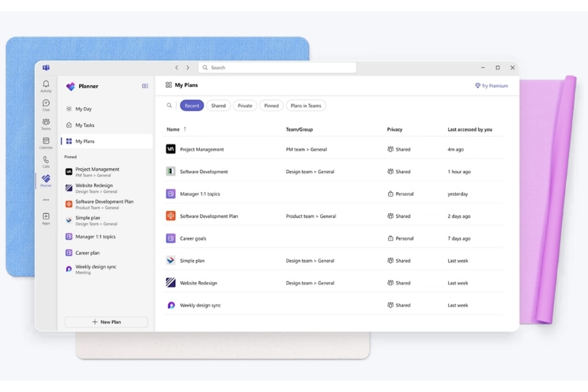This screenshot has height=392, width=588.
Task: Select the Calls icon
Action: (46, 160)
